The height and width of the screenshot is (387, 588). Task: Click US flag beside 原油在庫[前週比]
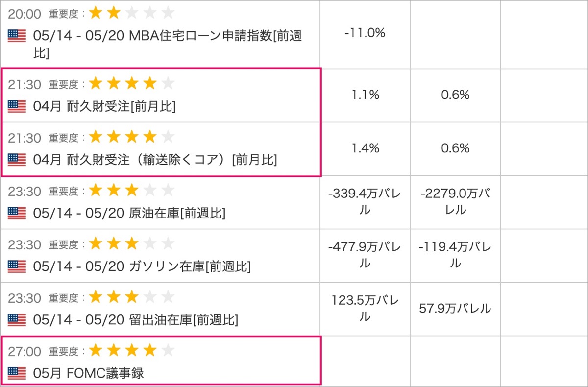coord(17,213)
